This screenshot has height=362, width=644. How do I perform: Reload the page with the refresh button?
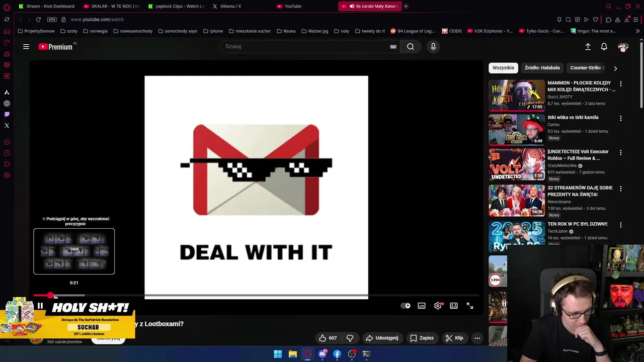pyautogui.click(x=38, y=20)
